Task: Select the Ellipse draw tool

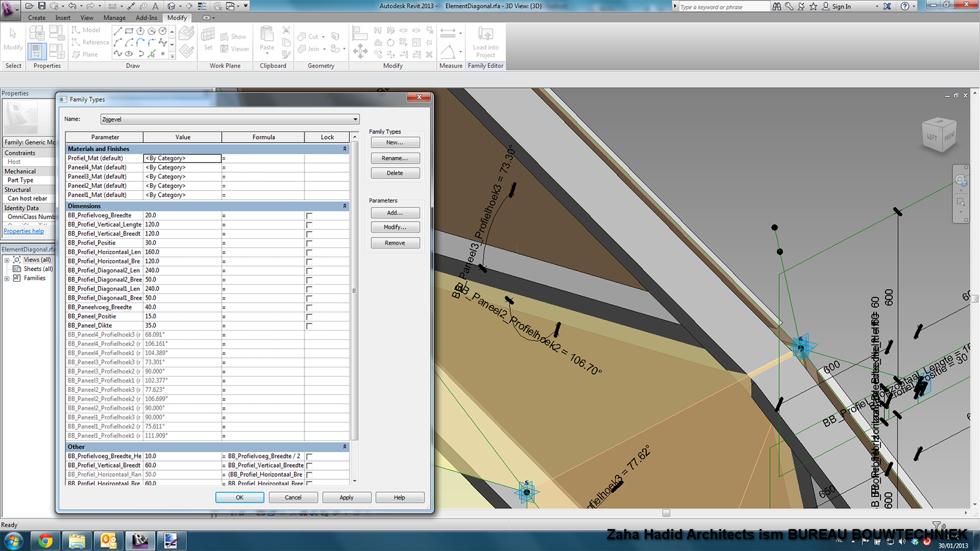Action: click(x=129, y=54)
